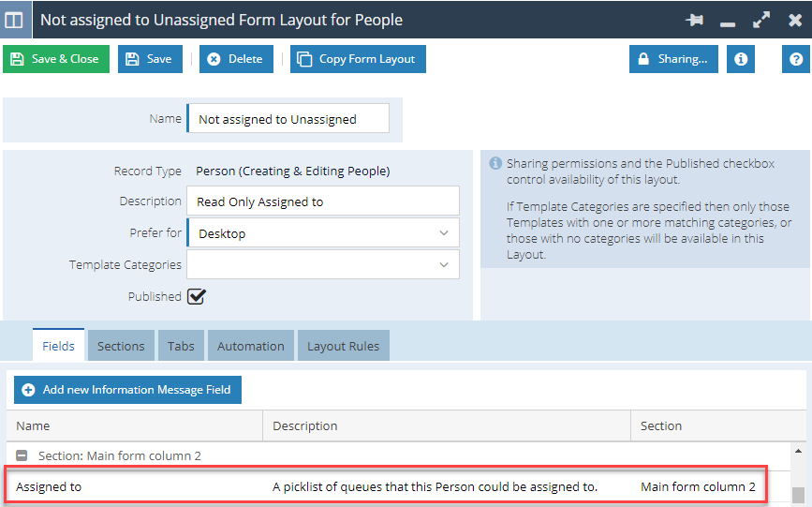Click Copy Form Layout
The height and width of the screenshot is (507, 812).
pyautogui.click(x=358, y=59)
